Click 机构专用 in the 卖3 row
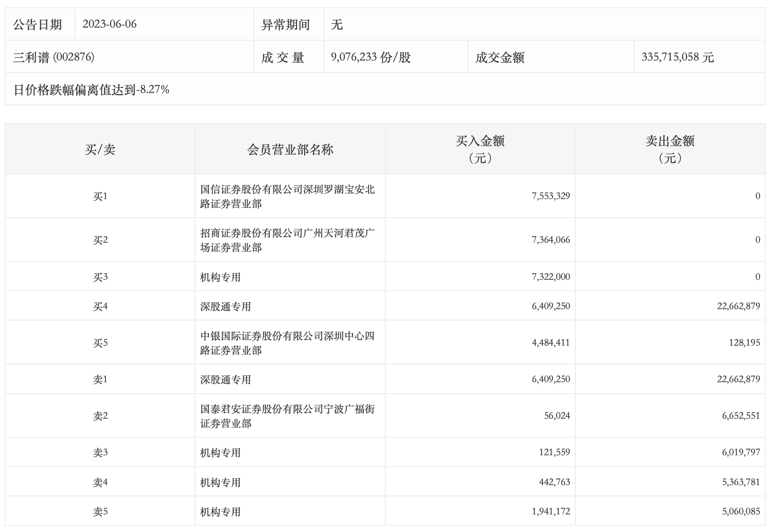 pos(220,453)
